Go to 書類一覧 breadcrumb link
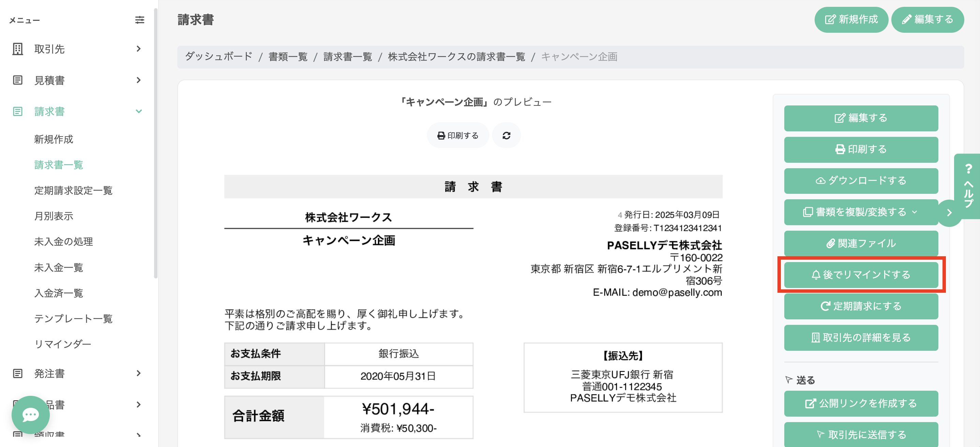 (x=288, y=56)
